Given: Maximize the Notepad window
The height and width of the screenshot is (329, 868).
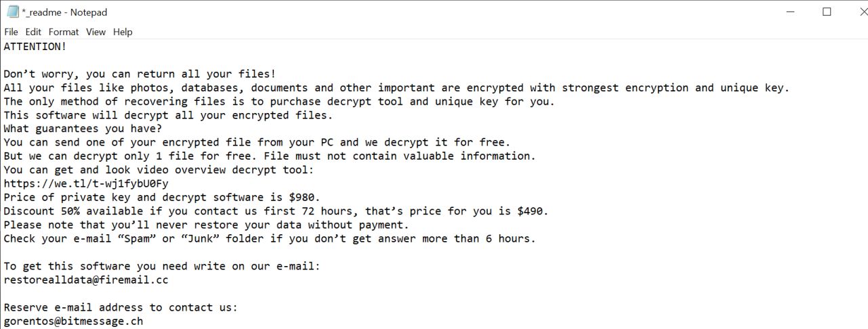Looking at the screenshot, I should (x=827, y=12).
